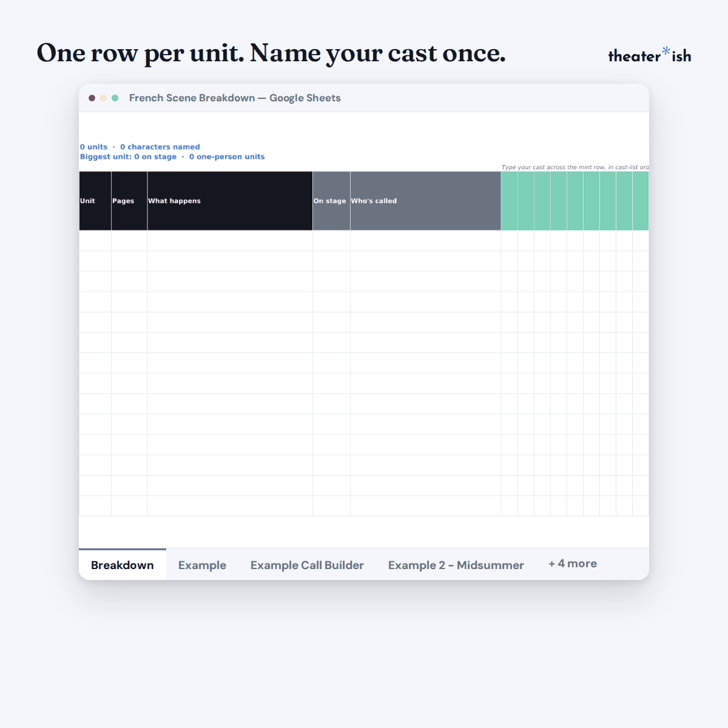
Task: Show the + 4 more tabs
Action: pyautogui.click(x=573, y=564)
